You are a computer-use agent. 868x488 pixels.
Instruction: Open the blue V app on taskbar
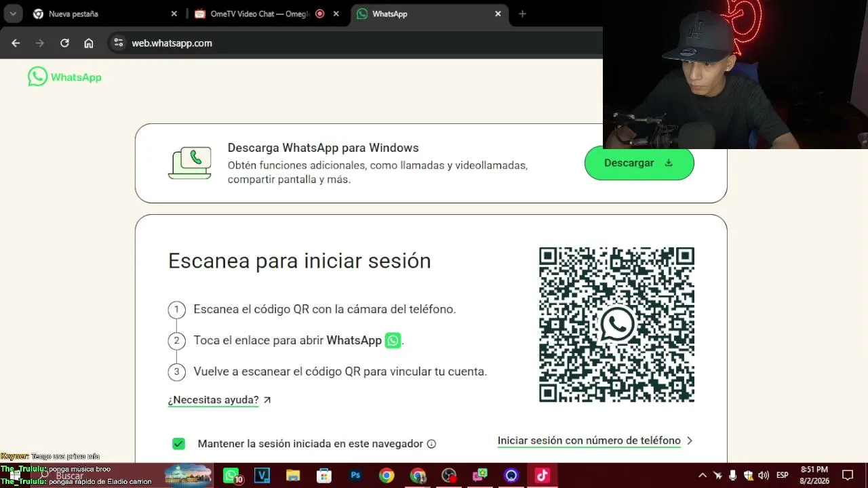[262, 476]
